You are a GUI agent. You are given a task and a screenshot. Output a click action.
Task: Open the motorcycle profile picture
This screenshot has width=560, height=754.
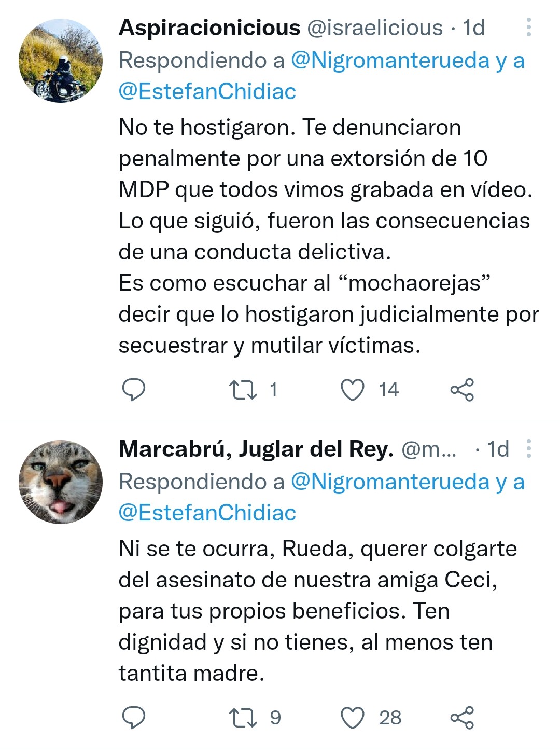pos(61,61)
